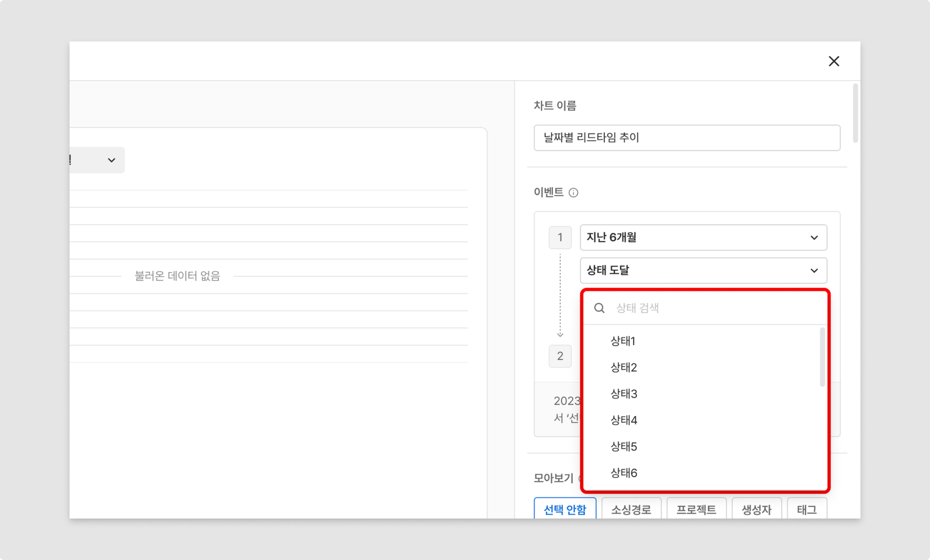Choose the 생성자 grouping button
The image size is (930, 560).
pyautogui.click(x=756, y=509)
